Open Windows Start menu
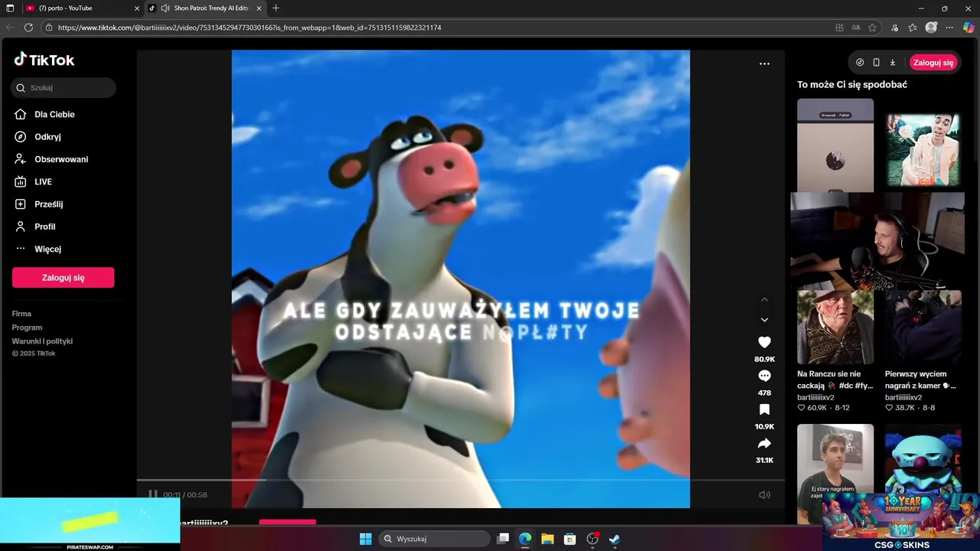 pyautogui.click(x=365, y=539)
